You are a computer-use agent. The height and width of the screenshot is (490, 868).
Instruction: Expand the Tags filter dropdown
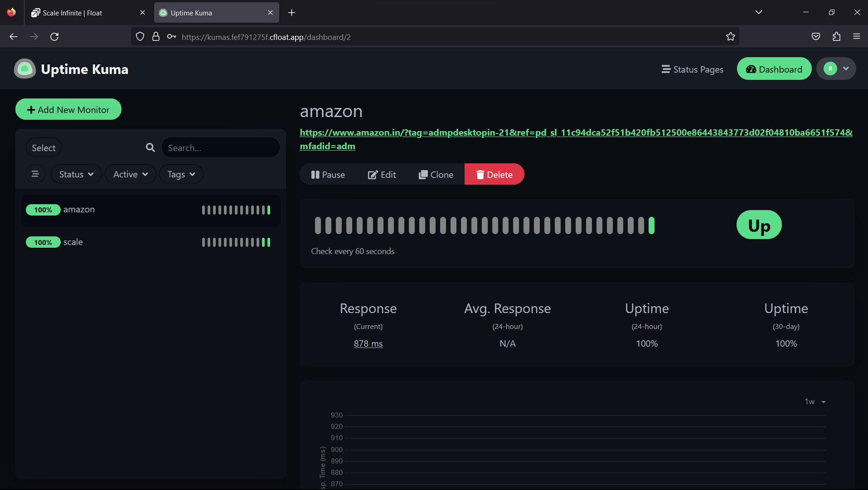pos(181,174)
